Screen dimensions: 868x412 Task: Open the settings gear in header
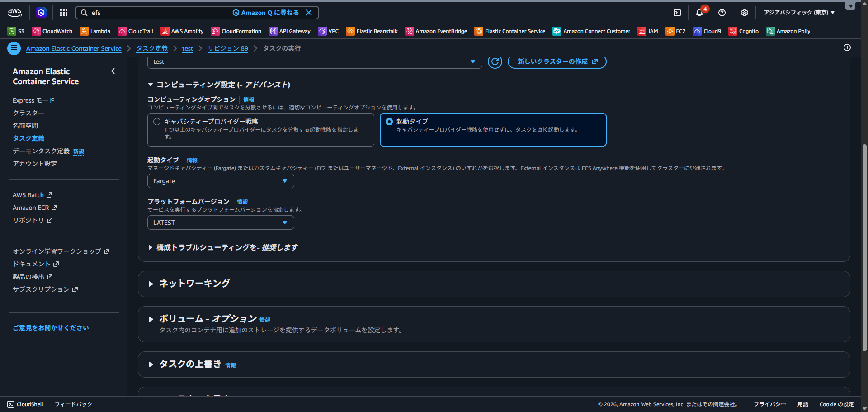coord(745,13)
